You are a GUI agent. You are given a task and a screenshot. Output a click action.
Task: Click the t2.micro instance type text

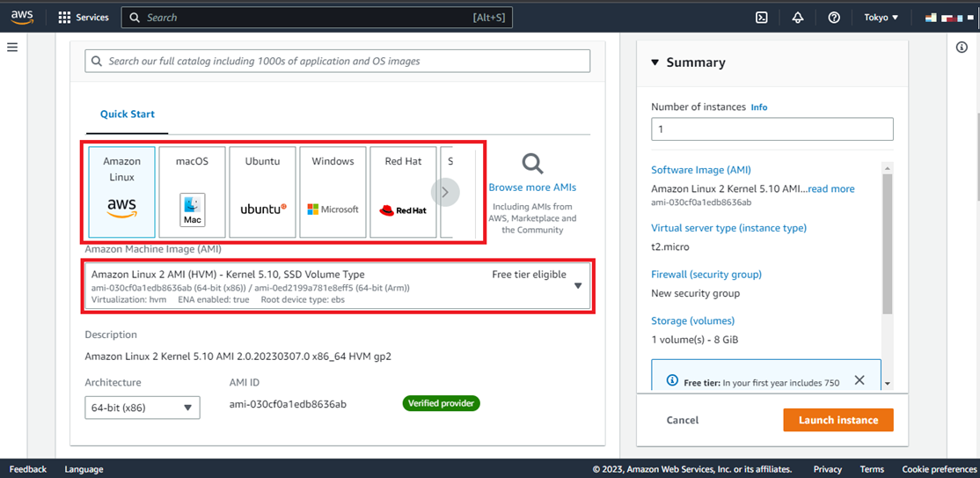(670, 246)
